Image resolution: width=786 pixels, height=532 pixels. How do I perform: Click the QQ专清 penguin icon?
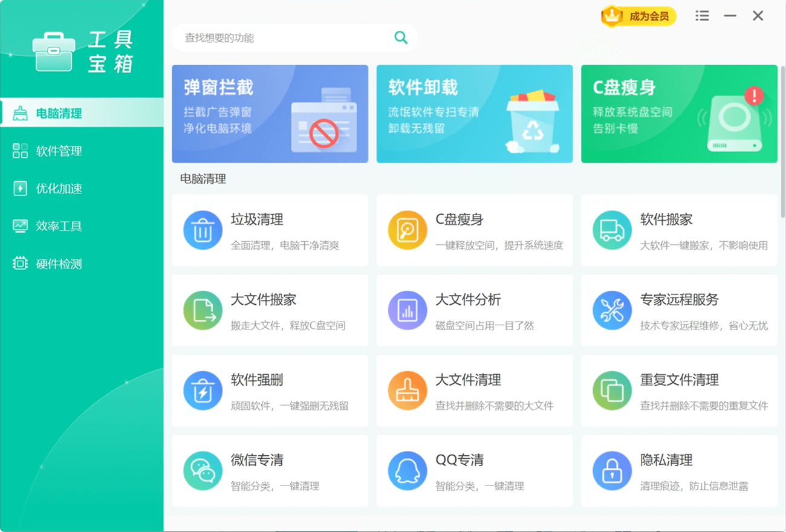(408, 471)
